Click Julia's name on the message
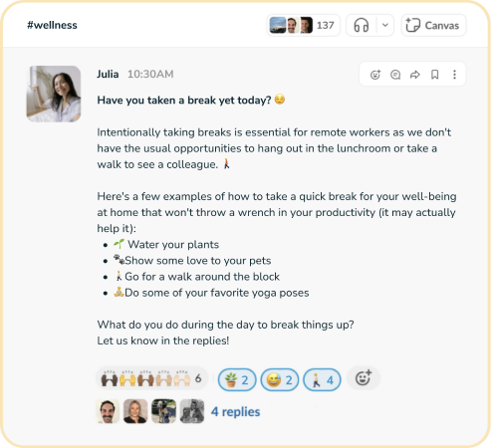The image size is (491, 448). point(108,74)
